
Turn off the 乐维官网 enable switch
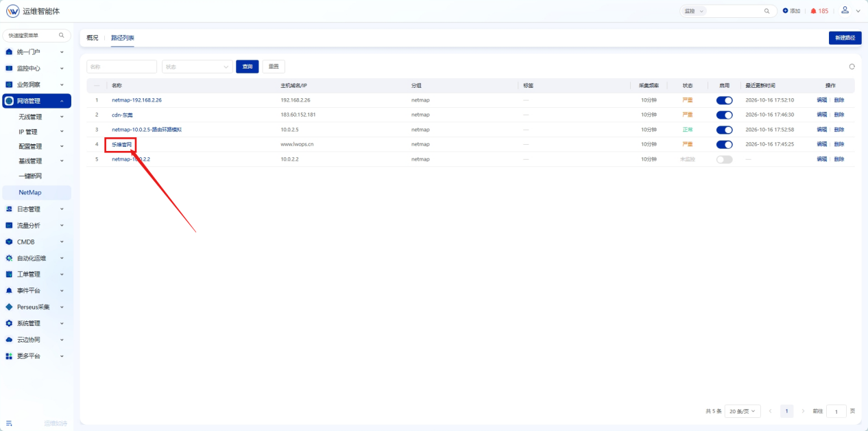724,144
